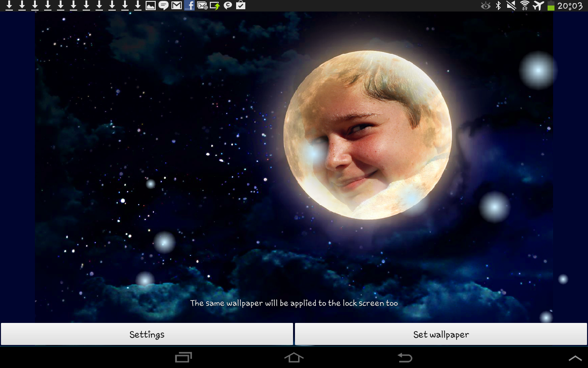The height and width of the screenshot is (368, 588).
Task: Tap the Play Store shopping bag icon
Action: pyautogui.click(x=240, y=6)
